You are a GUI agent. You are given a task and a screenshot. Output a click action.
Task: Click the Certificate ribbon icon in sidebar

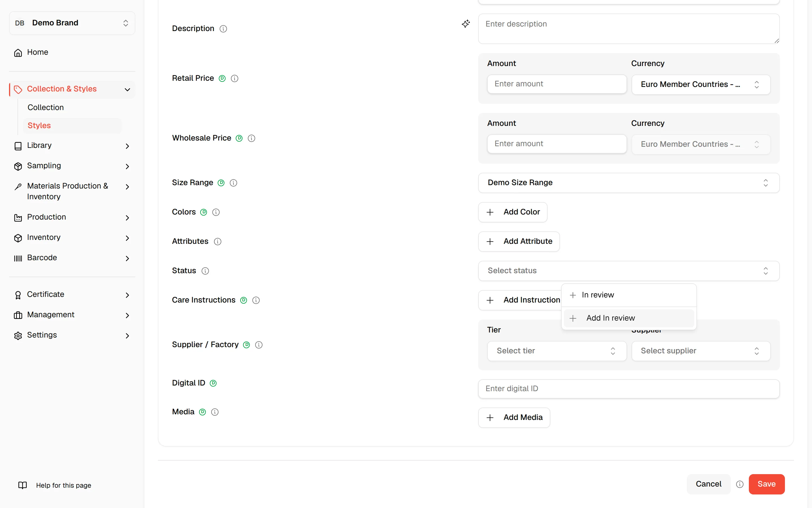click(x=18, y=295)
